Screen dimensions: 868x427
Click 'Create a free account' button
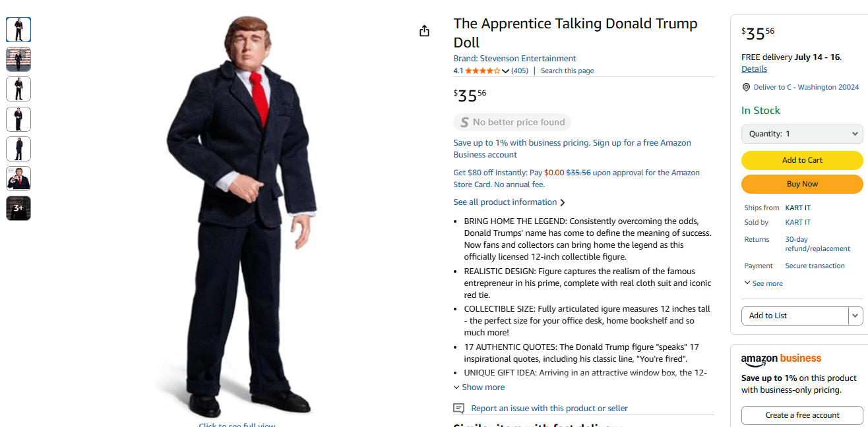pyautogui.click(x=802, y=415)
